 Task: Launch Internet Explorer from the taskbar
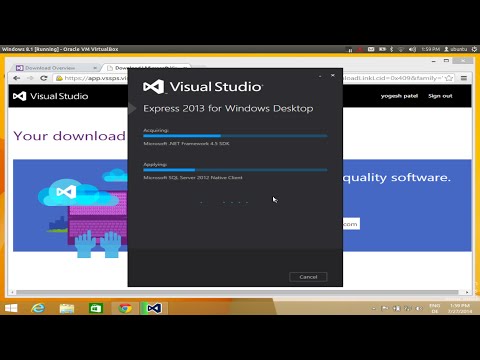click(x=38, y=308)
